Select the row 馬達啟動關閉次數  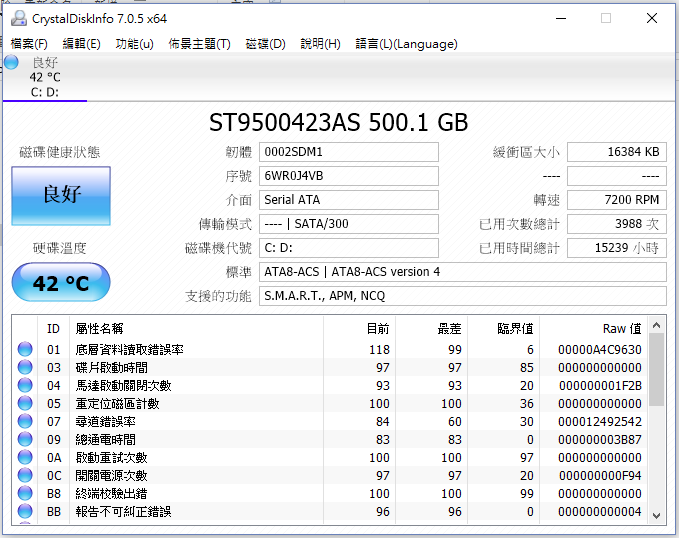[330, 385]
